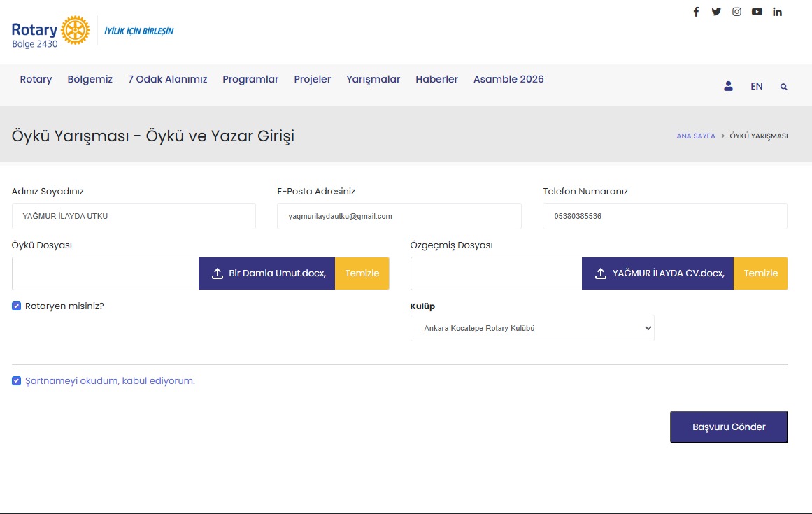Click the search magnifier icon
812x514 pixels.
[784, 87]
